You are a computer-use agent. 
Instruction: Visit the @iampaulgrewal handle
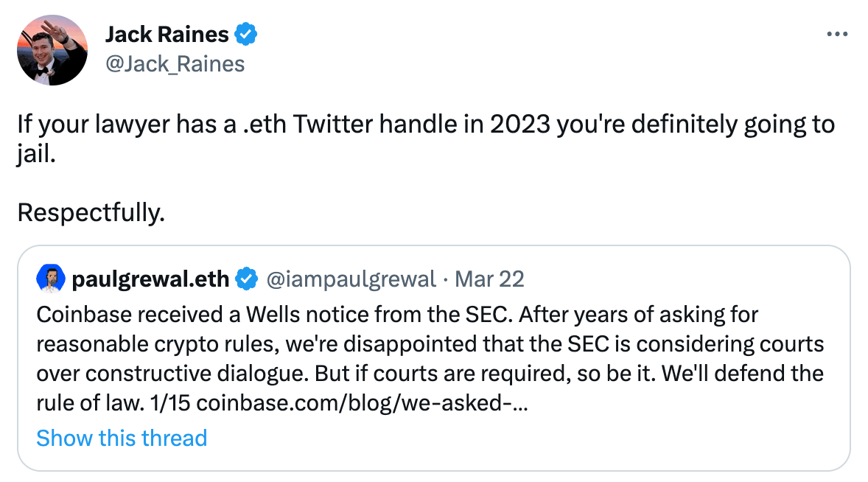pos(350,279)
